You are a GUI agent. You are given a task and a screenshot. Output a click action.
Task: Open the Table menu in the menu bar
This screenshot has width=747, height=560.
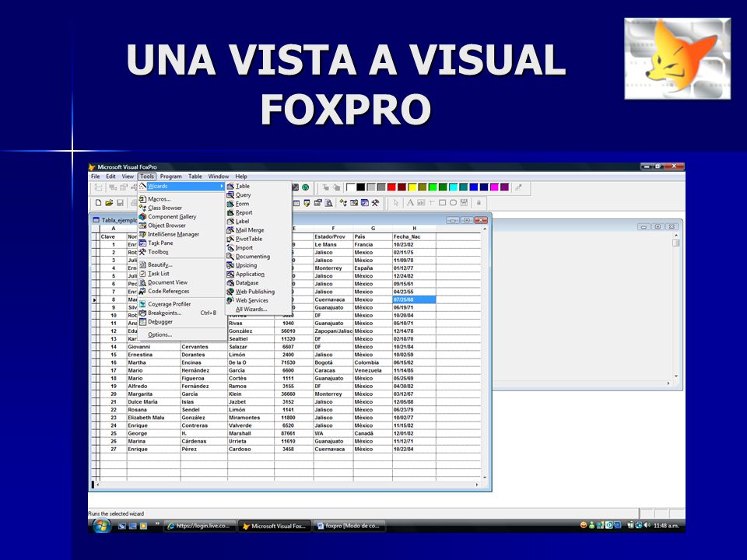pos(195,177)
